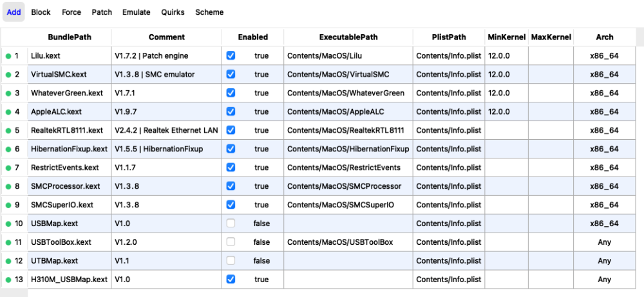
Task: Click the ExecutablePath column header
Action: pos(348,37)
